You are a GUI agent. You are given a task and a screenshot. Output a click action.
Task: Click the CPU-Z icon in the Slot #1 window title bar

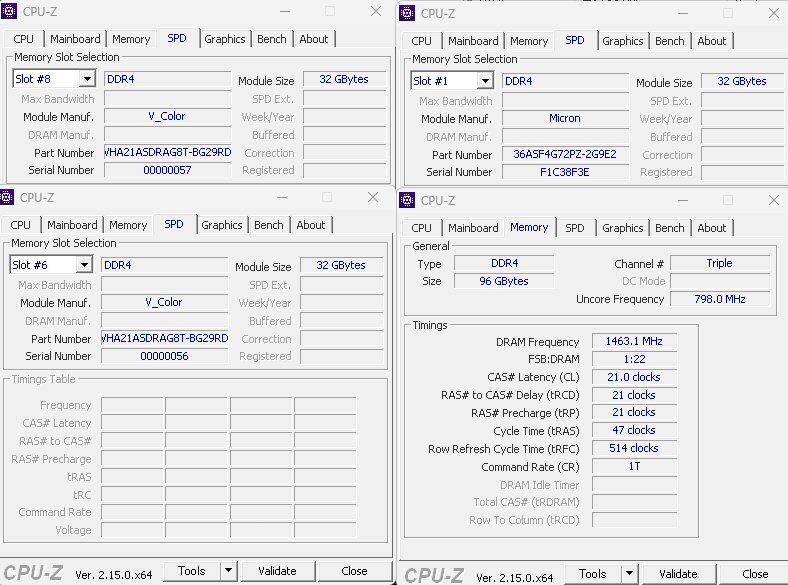[x=410, y=13]
